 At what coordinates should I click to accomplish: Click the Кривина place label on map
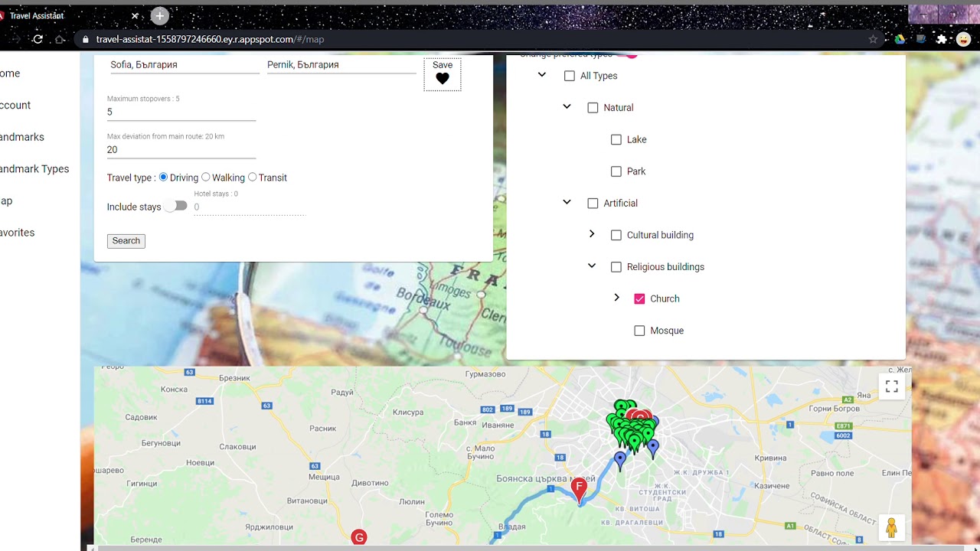[x=770, y=458]
